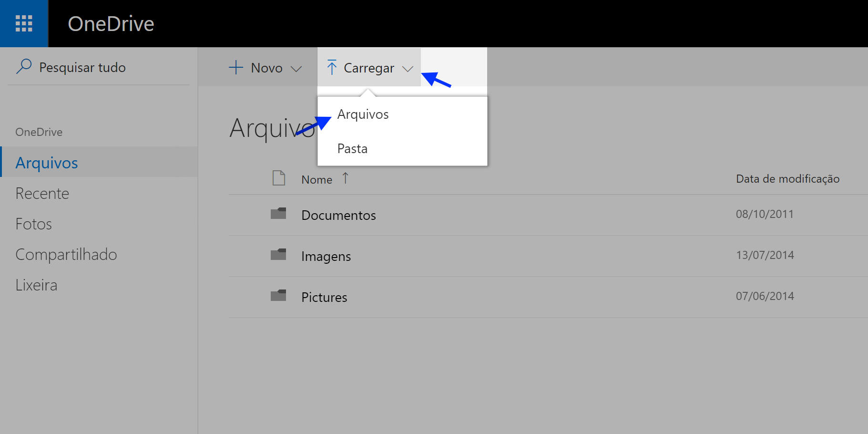Image resolution: width=868 pixels, height=434 pixels.
Task: Focus the Pesquisar tudo search field
Action: (x=99, y=67)
